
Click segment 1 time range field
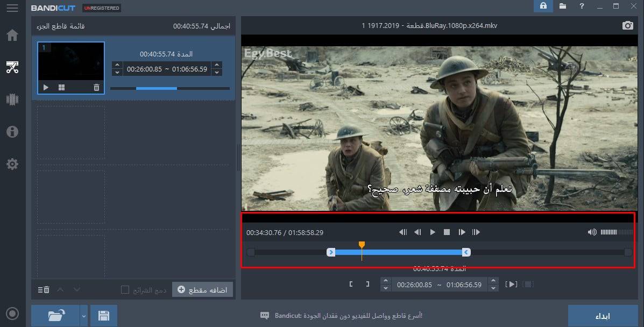tap(167, 69)
